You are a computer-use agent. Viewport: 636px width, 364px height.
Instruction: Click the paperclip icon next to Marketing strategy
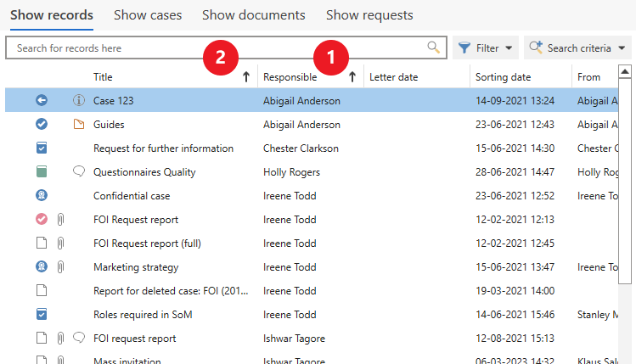click(x=61, y=267)
